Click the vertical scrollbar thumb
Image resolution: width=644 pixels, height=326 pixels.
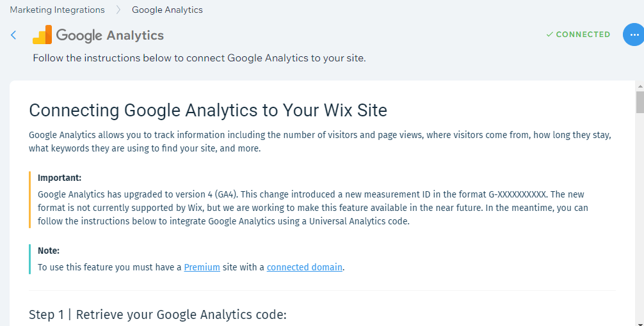pyautogui.click(x=640, y=102)
